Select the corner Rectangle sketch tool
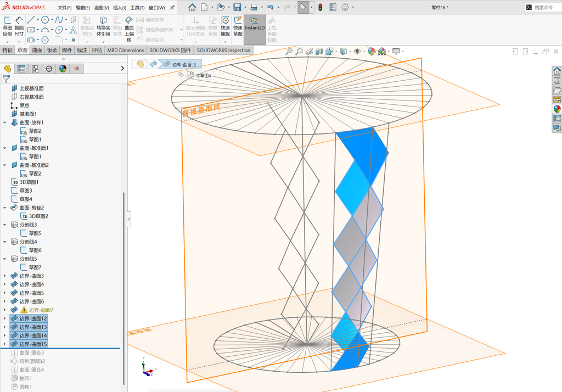The width and height of the screenshot is (562, 392). point(31,30)
